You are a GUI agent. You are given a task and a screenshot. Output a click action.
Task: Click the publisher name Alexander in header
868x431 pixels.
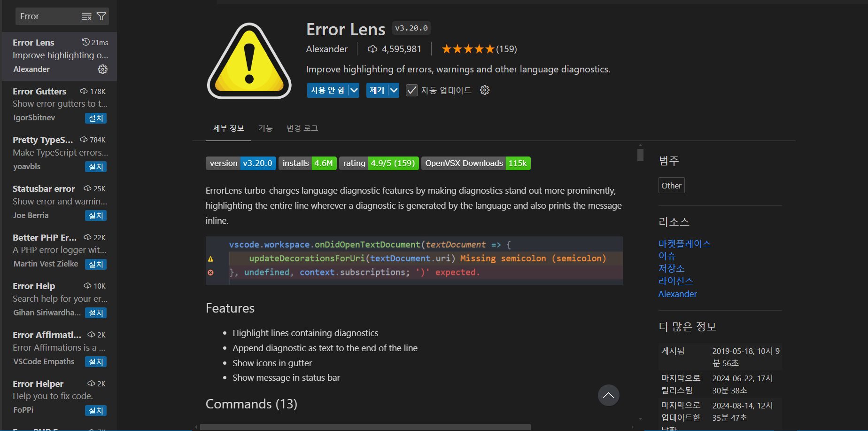[327, 49]
